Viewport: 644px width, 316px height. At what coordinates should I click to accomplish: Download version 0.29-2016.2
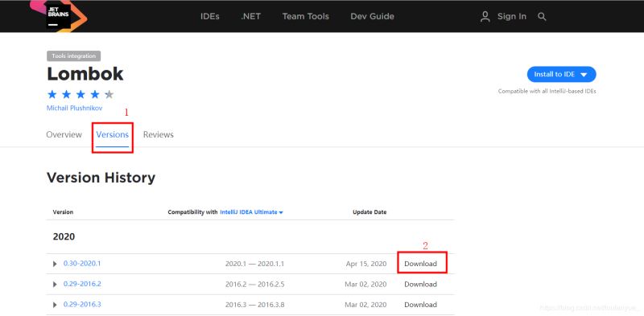point(420,285)
